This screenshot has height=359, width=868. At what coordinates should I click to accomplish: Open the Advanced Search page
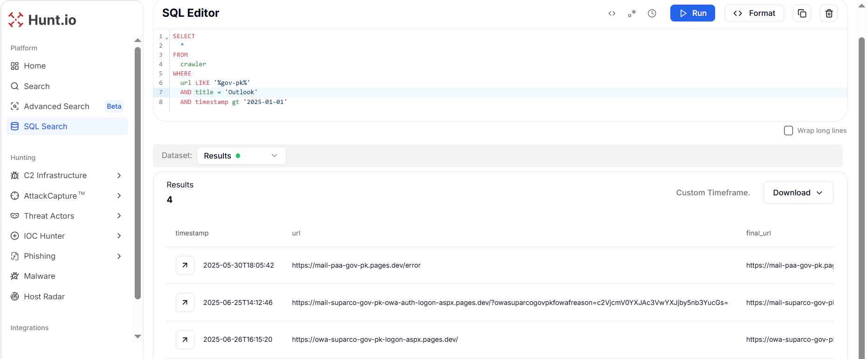pos(56,106)
